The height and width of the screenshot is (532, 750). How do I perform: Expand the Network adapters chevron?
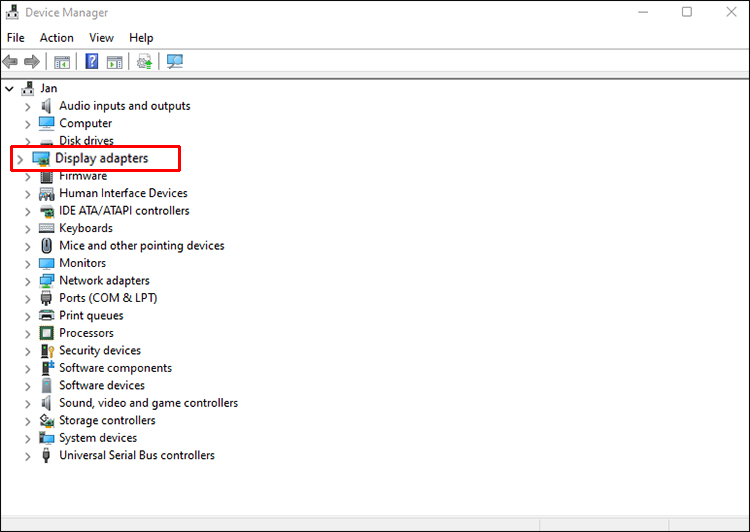point(28,282)
